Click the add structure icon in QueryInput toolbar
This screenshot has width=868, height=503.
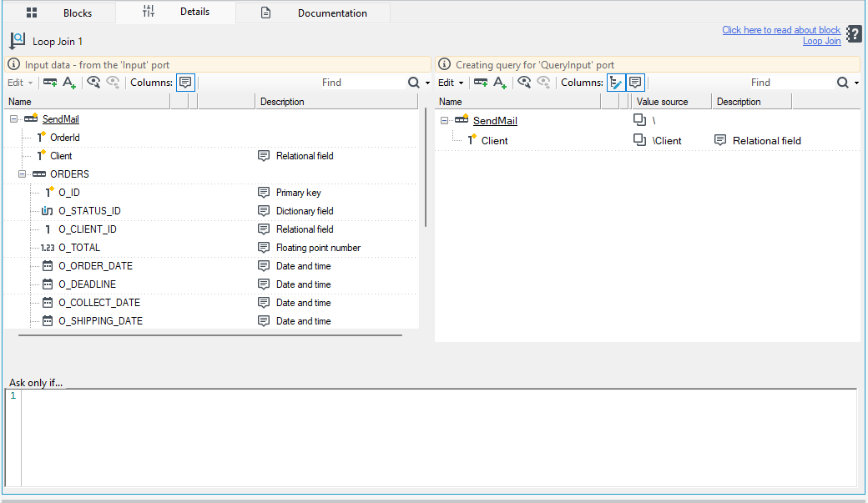[481, 83]
